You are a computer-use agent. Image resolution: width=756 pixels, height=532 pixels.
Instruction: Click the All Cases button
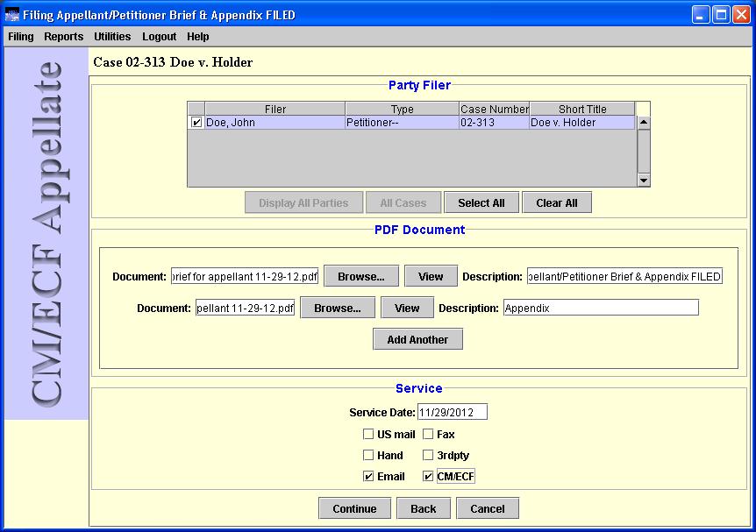coord(403,202)
